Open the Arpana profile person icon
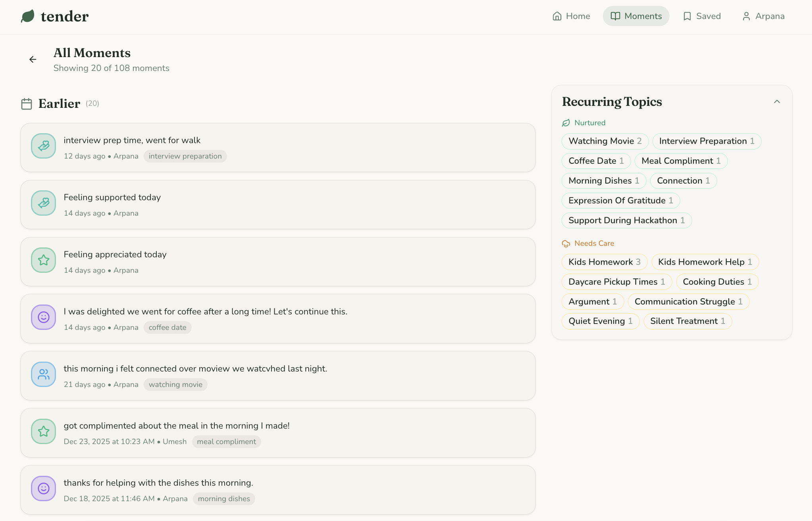 [747, 16]
